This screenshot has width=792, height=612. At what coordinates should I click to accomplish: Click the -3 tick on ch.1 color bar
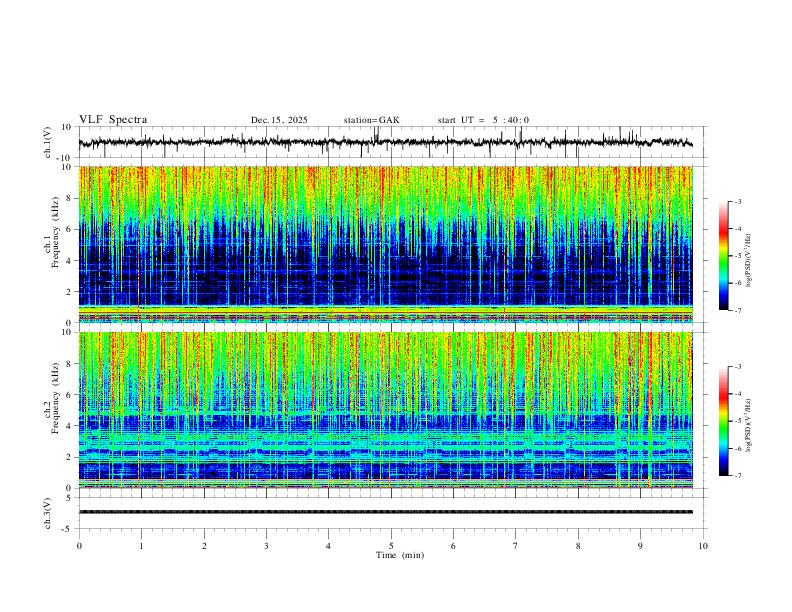click(737, 201)
